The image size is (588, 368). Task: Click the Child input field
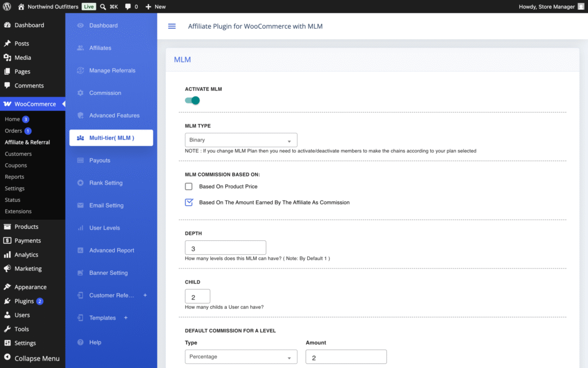pyautogui.click(x=198, y=296)
